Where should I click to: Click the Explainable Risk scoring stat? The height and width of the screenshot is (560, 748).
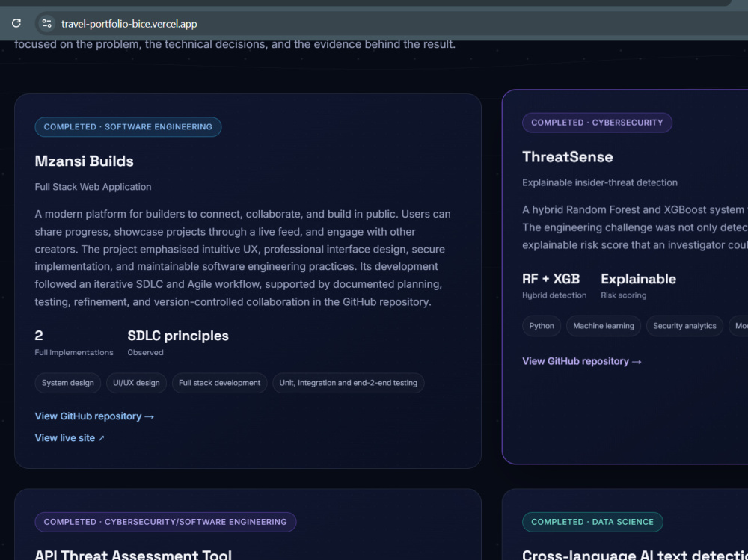click(x=638, y=286)
